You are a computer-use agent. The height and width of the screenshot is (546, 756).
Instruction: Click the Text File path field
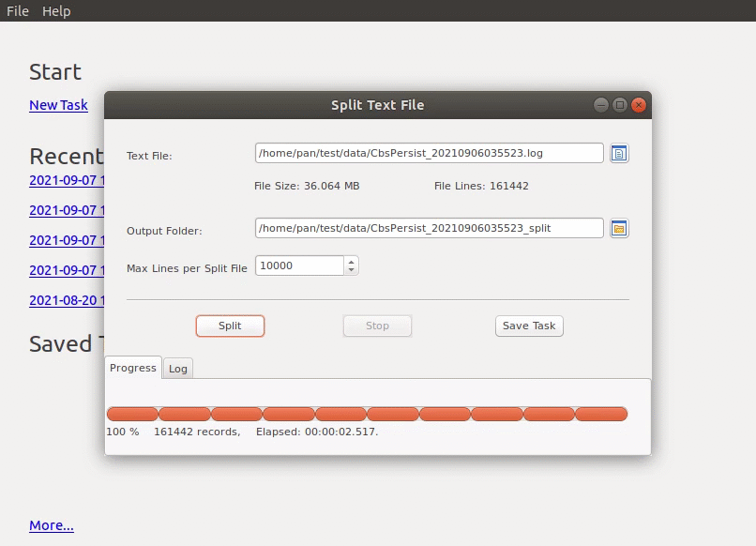pyautogui.click(x=429, y=153)
